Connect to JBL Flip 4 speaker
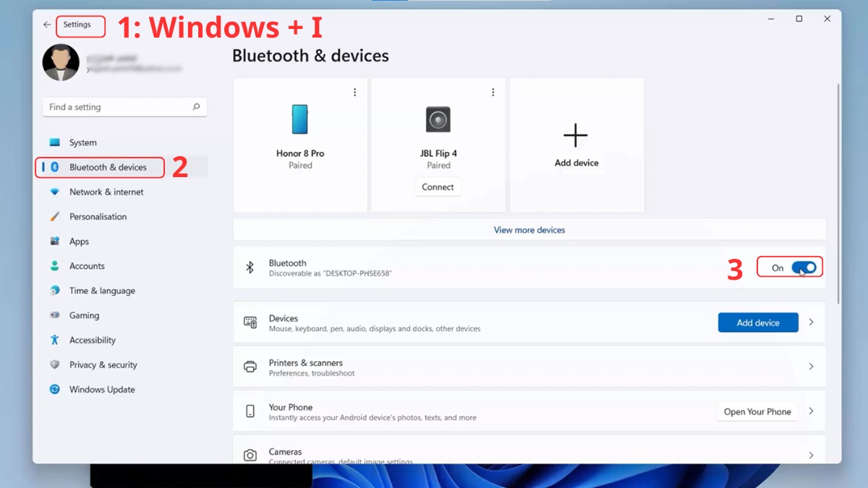 tap(438, 187)
